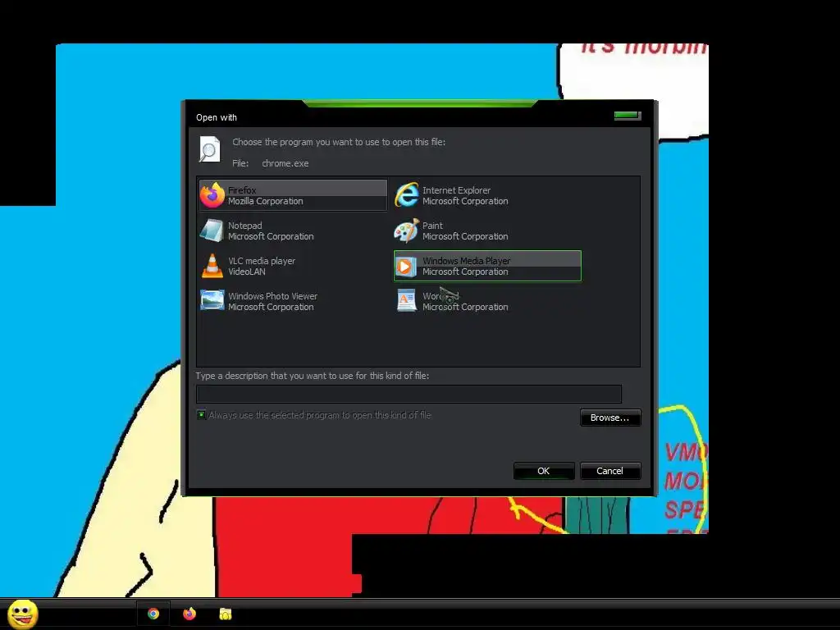Choose the Paint palette icon
The image size is (840, 630).
[407, 231]
